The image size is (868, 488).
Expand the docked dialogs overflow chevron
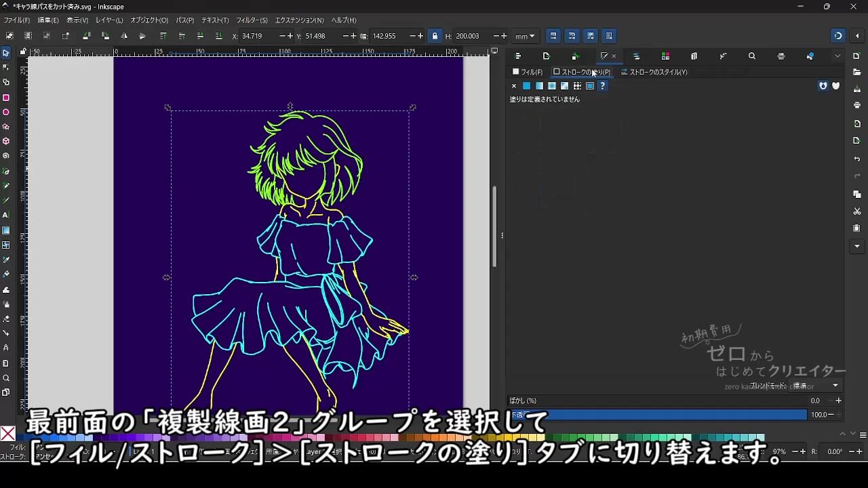tap(837, 56)
